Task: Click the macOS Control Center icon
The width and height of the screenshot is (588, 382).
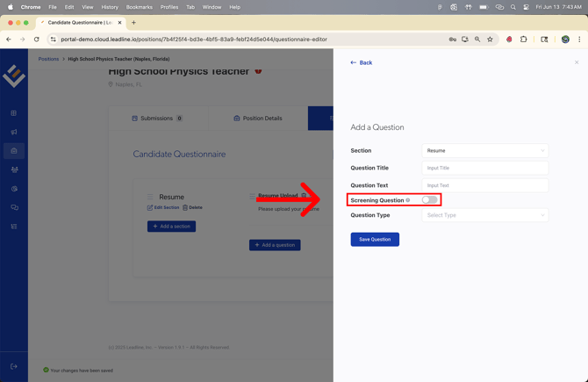Action: tap(526, 7)
